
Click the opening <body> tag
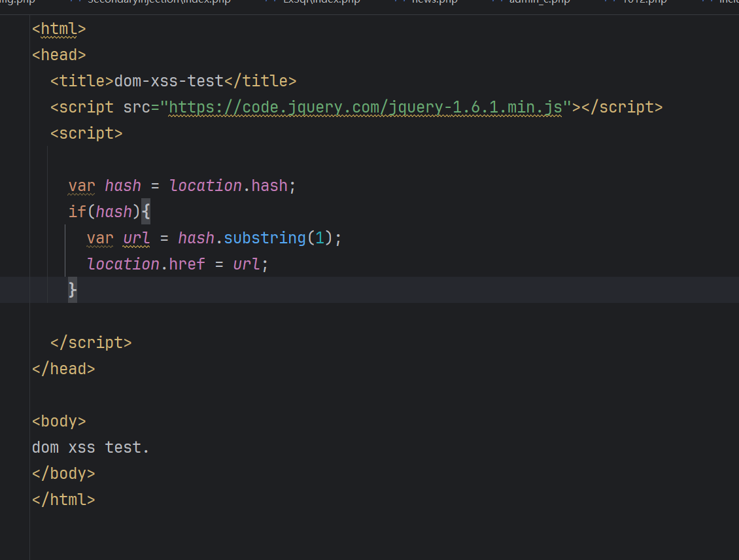pos(59,421)
